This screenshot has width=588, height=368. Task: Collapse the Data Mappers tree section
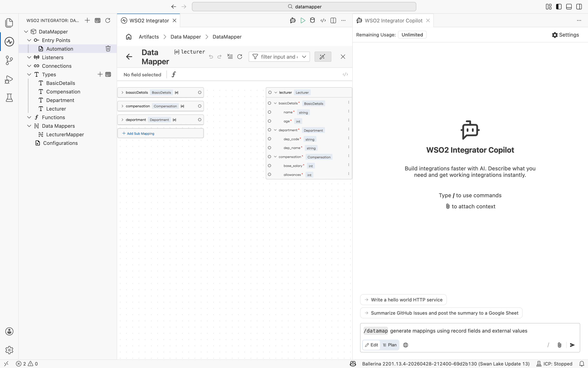click(x=29, y=126)
